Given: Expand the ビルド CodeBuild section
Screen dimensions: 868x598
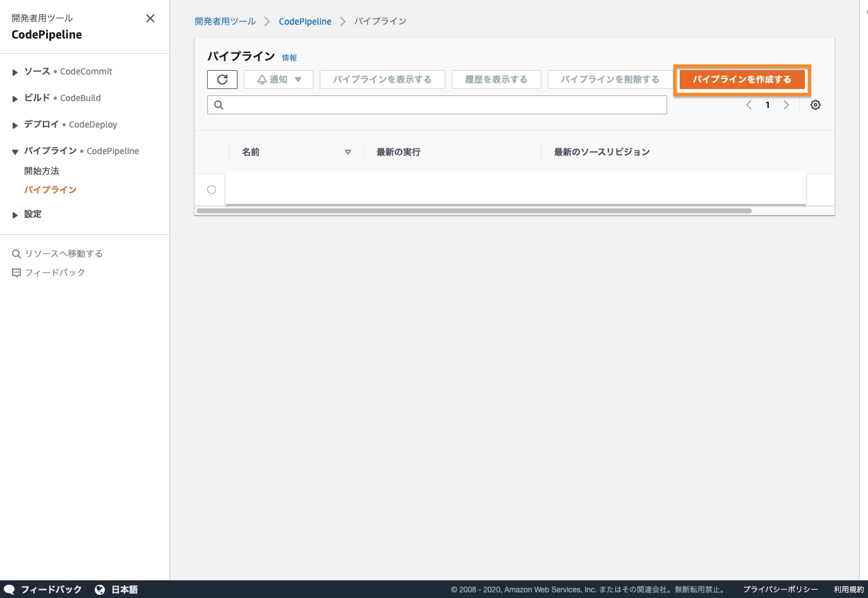Looking at the screenshot, I should 15,99.
